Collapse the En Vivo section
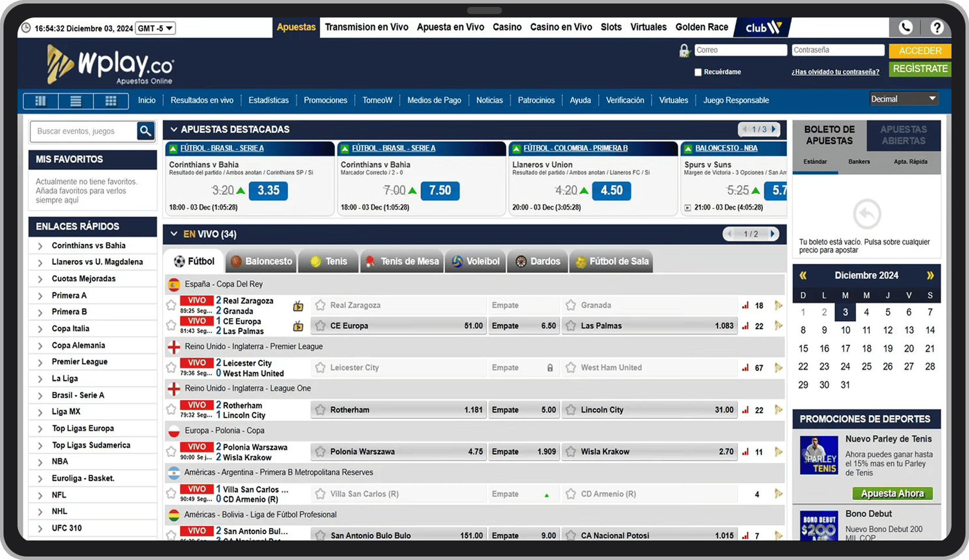969x560 pixels. coord(173,234)
